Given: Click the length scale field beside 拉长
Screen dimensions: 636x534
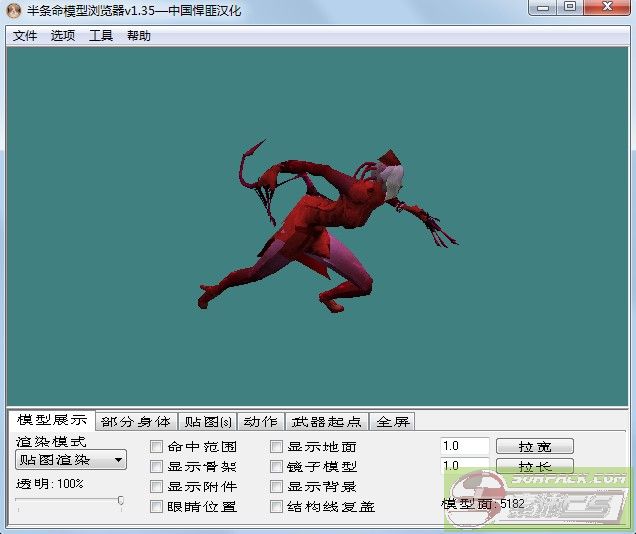Looking at the screenshot, I should tap(465, 466).
